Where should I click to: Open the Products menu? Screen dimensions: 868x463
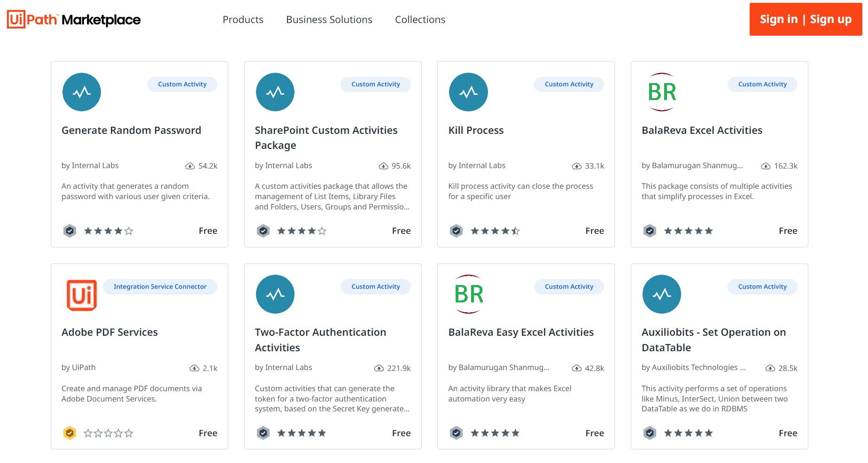click(x=243, y=20)
